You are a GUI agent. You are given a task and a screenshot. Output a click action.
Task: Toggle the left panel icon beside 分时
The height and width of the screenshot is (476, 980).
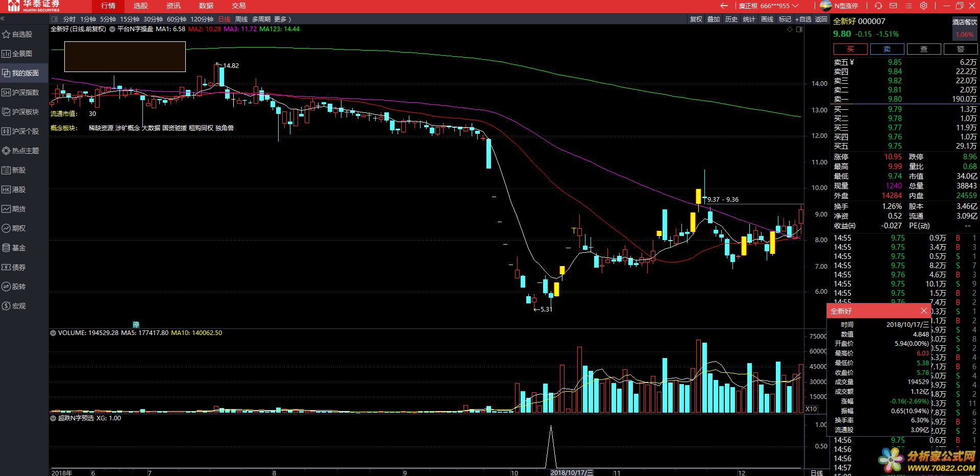55,19
